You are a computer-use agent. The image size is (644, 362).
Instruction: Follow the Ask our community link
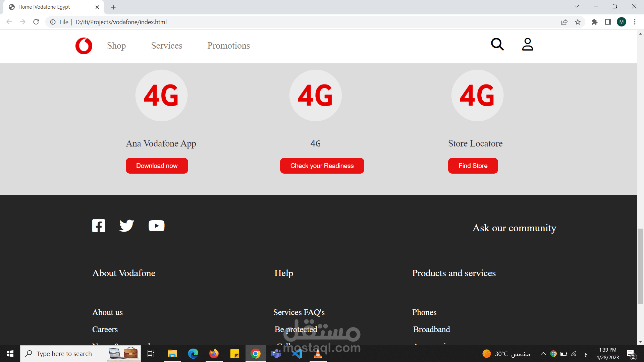[x=514, y=228]
